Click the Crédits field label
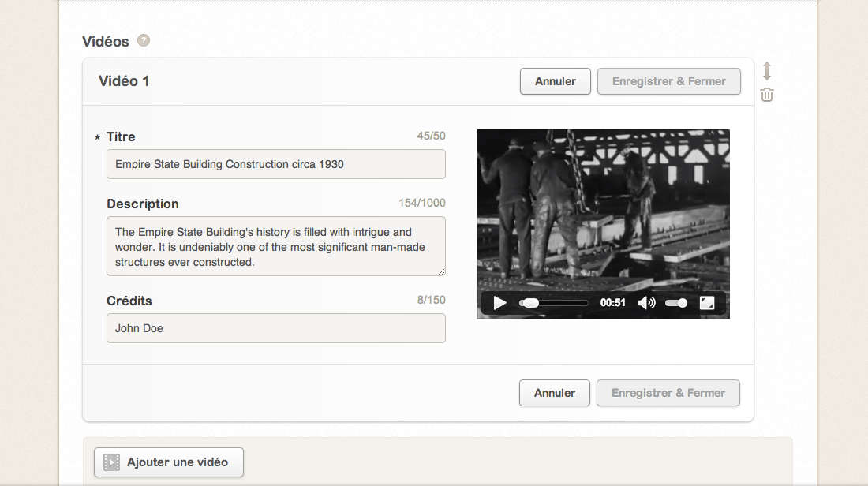Viewport: 868px width, 486px height. tap(129, 301)
